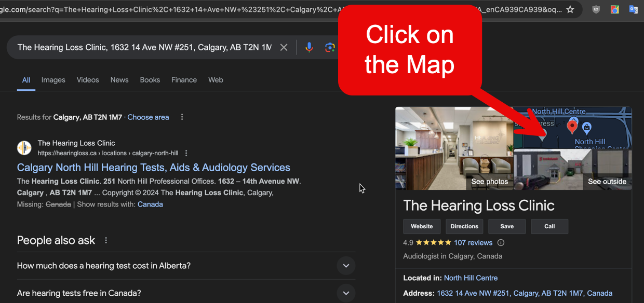Click the browser address bar URL
This screenshot has height=303, width=644.
(x=280, y=9)
